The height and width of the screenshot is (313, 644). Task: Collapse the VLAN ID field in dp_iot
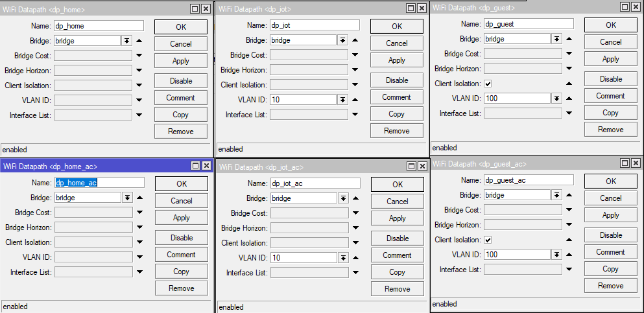click(x=355, y=100)
